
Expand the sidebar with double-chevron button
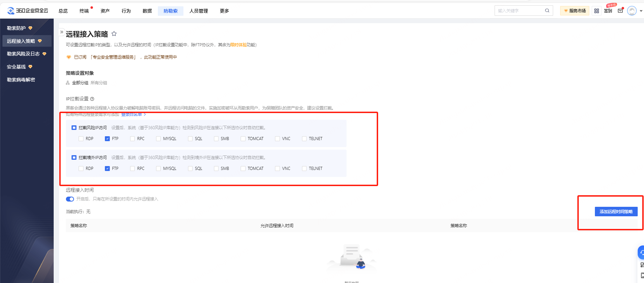point(62,32)
